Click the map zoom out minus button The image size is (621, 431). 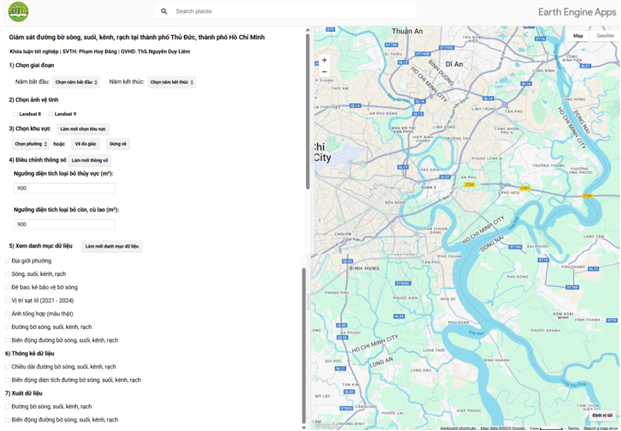(x=325, y=73)
